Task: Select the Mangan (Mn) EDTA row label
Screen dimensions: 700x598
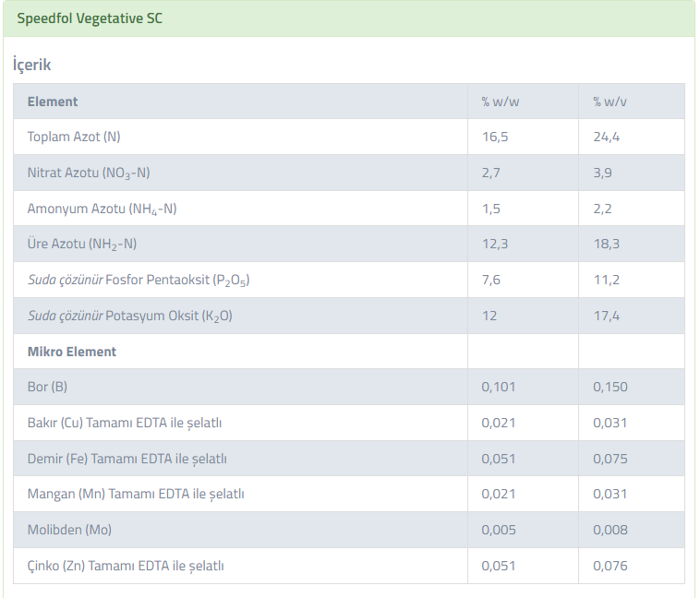Action: click(x=136, y=494)
